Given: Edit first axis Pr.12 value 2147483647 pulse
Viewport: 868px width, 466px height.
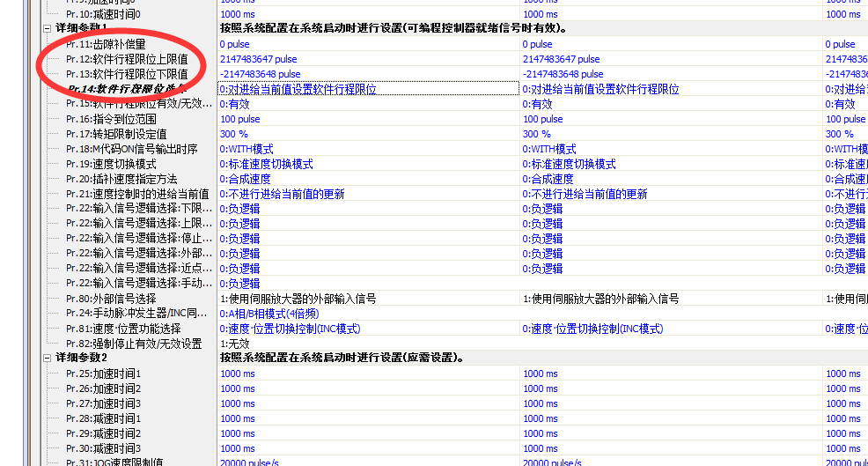Looking at the screenshot, I should [x=258, y=59].
